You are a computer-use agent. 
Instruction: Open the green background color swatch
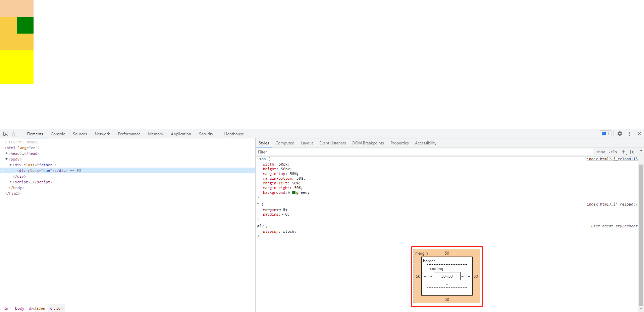pos(294,192)
